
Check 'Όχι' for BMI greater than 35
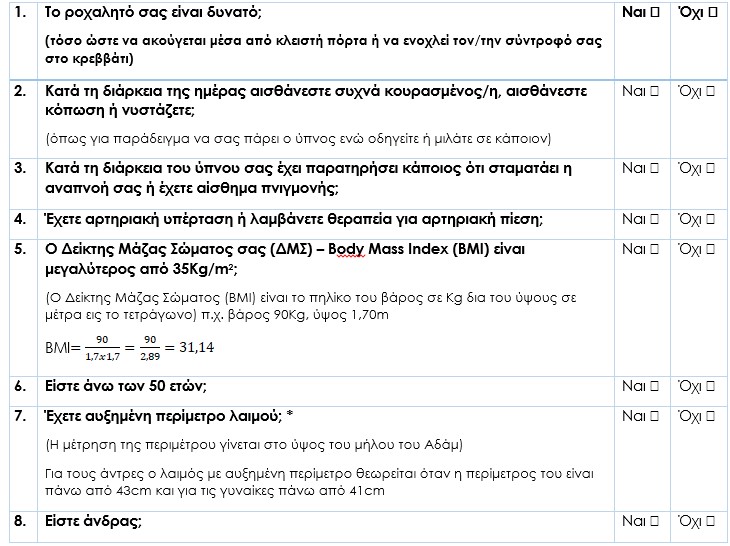pyautogui.click(x=710, y=247)
